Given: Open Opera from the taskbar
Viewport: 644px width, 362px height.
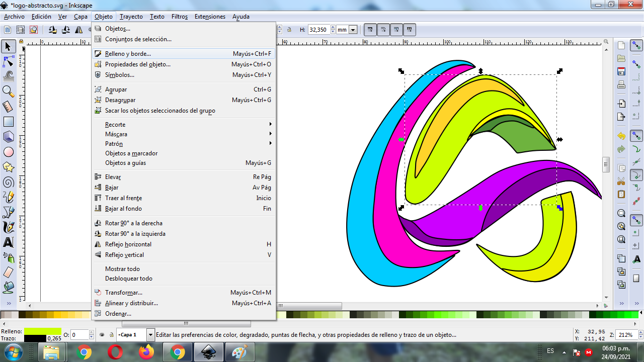Looking at the screenshot, I should (x=115, y=353).
